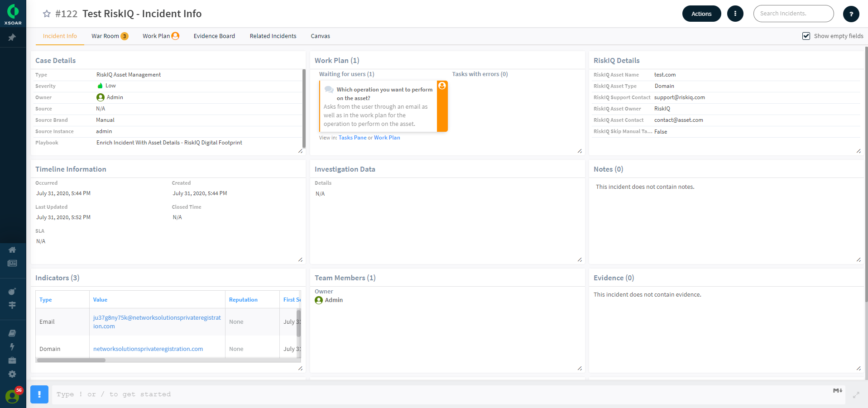Image resolution: width=868 pixels, height=408 pixels.
Task: Click Work Plan tab orange user indicator
Action: tap(175, 36)
